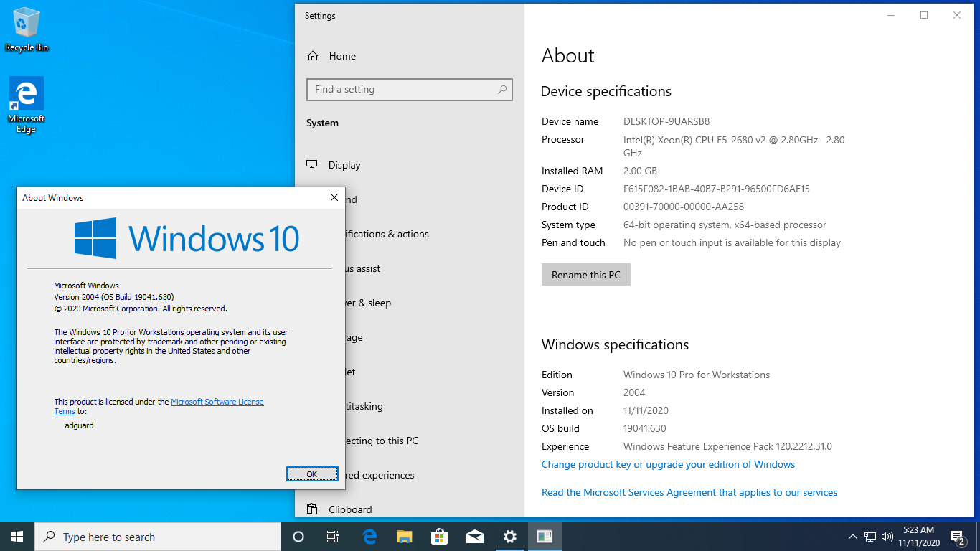
Task: Open Task View on the taskbar
Action: pos(333,537)
